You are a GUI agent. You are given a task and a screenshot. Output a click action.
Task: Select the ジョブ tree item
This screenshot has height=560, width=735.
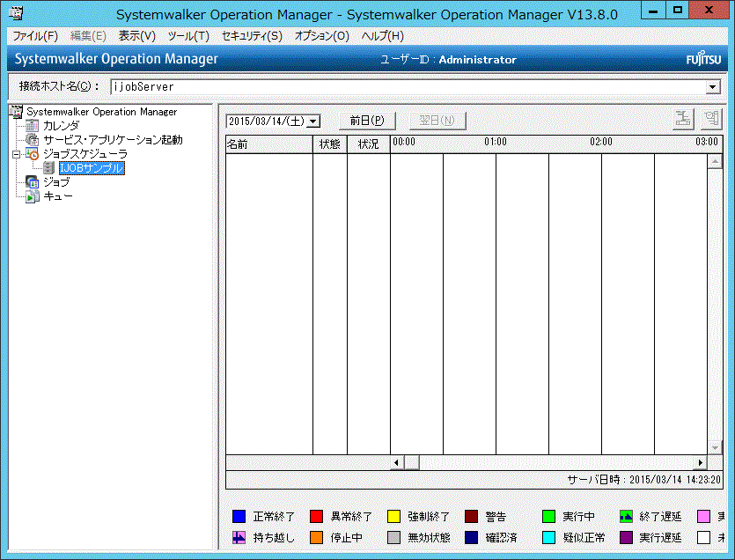(x=56, y=182)
